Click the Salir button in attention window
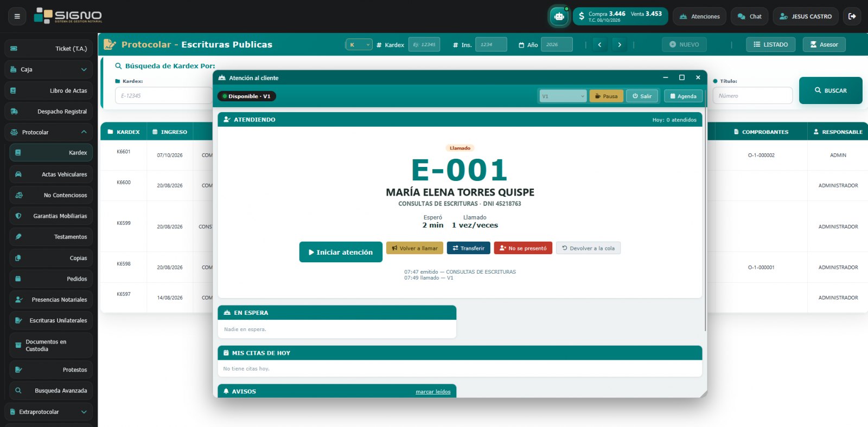The image size is (868, 427). click(x=642, y=96)
